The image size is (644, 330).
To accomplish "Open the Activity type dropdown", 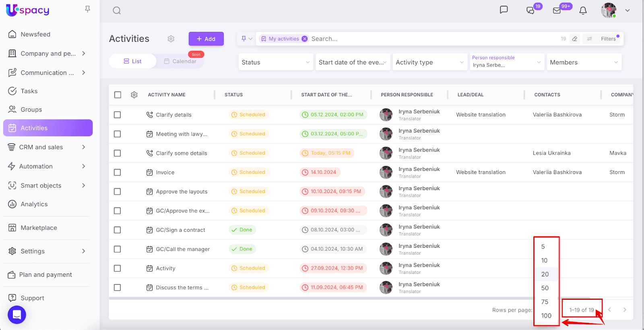I will point(429,62).
